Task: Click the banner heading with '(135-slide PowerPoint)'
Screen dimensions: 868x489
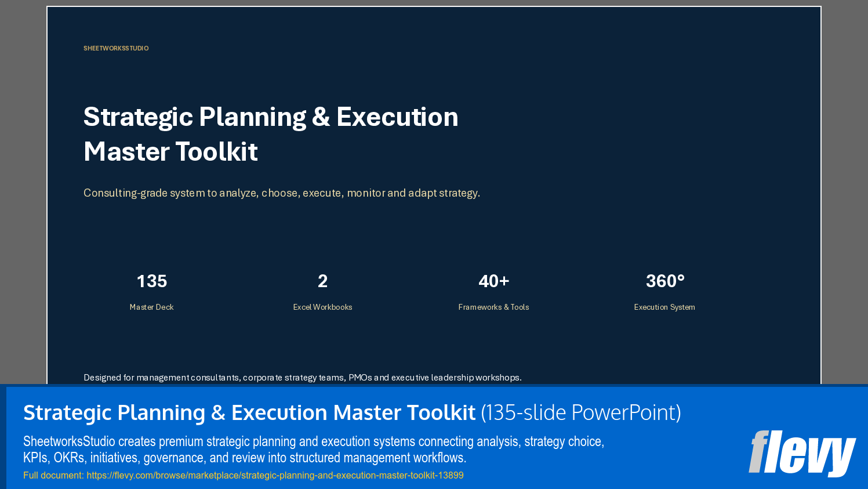Action: coord(352,413)
